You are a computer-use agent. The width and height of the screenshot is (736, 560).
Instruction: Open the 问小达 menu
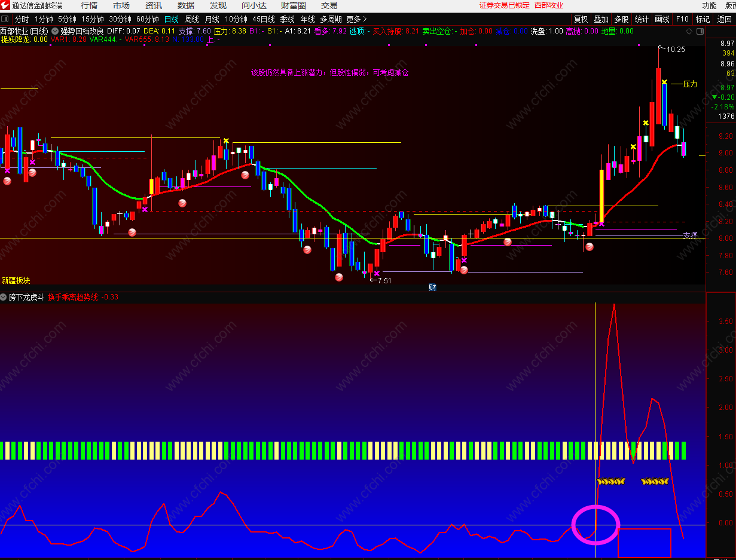[254, 5]
